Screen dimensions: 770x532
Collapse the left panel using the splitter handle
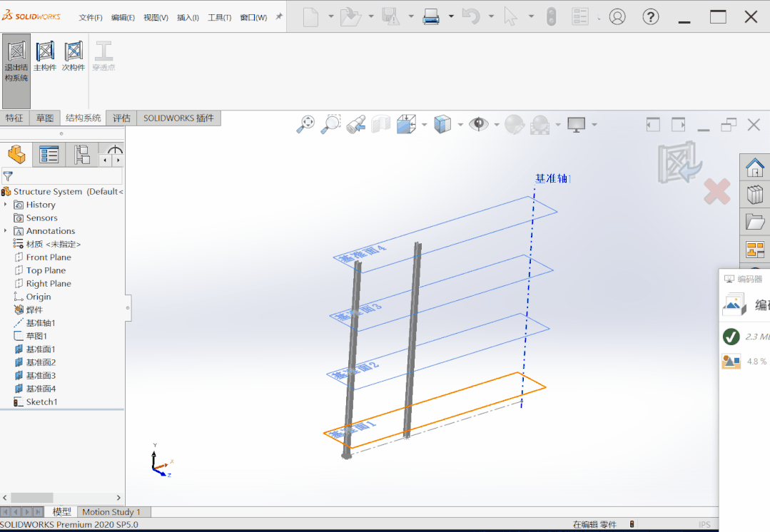pos(128,307)
